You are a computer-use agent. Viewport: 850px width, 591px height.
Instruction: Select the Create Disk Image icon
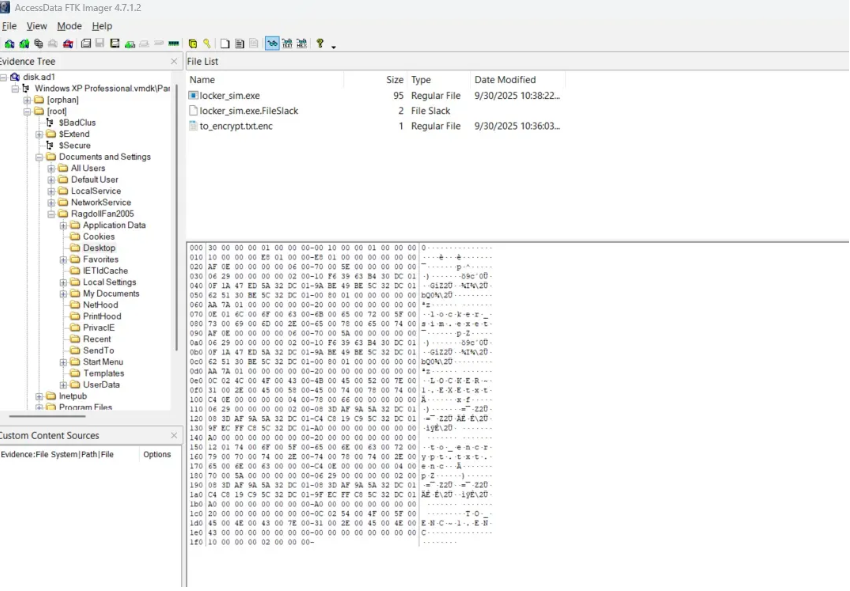[84, 44]
